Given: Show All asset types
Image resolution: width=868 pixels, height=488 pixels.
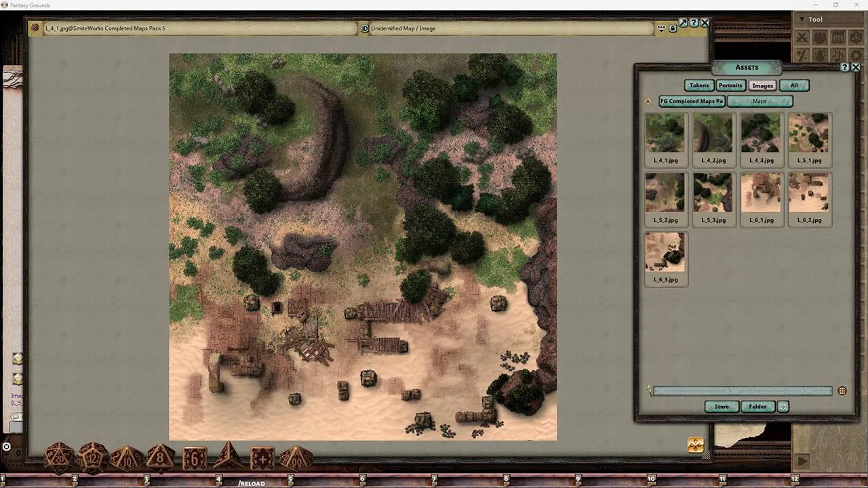Looking at the screenshot, I should click(794, 85).
